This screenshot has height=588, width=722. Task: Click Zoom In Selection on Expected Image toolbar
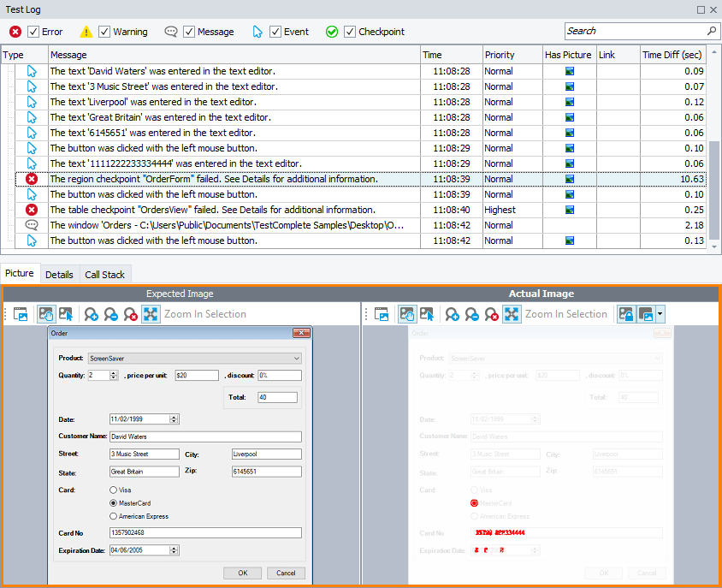151,314
